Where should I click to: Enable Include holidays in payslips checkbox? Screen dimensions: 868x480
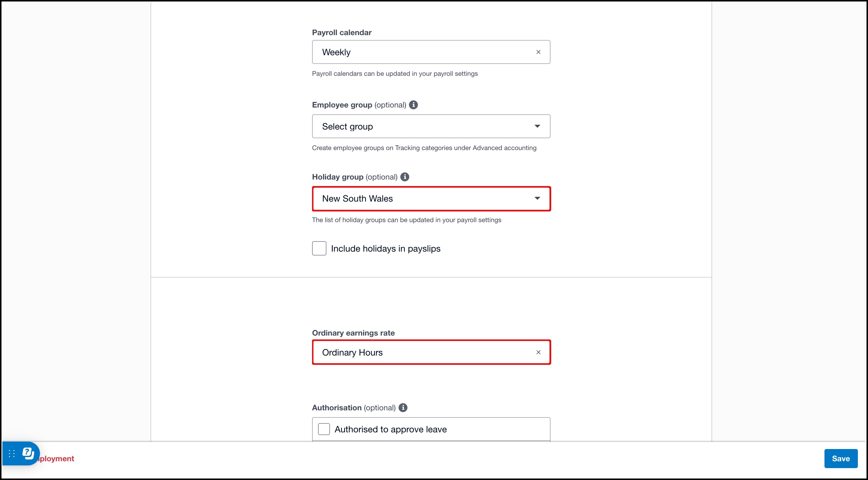pos(319,248)
